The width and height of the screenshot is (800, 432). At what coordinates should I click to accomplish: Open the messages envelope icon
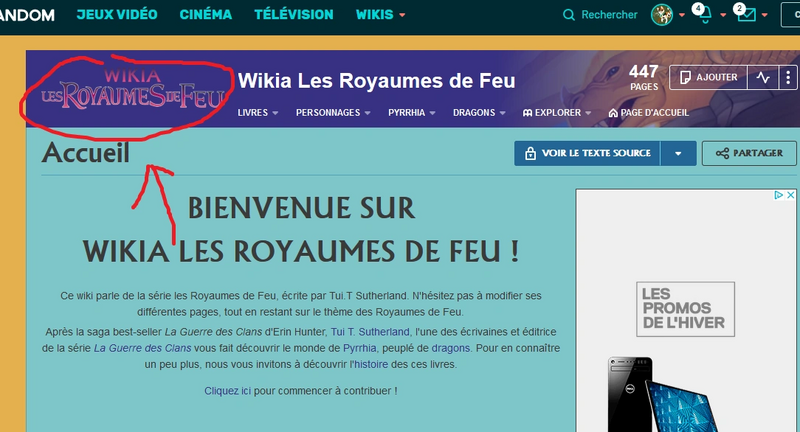click(x=745, y=15)
